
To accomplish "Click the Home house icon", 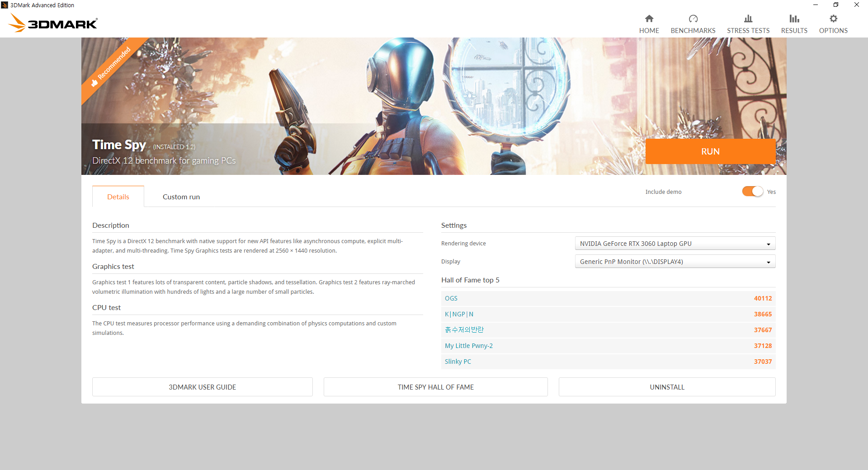I will click(649, 19).
